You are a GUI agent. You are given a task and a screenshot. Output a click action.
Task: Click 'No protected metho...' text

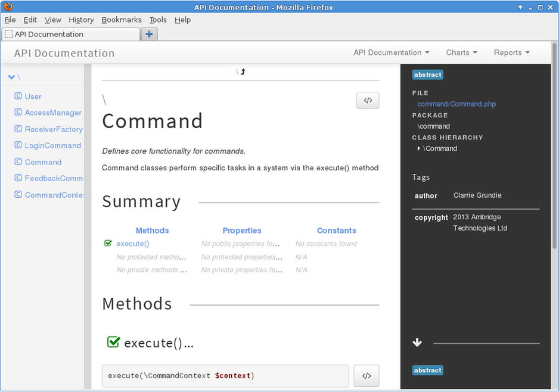[151, 257]
